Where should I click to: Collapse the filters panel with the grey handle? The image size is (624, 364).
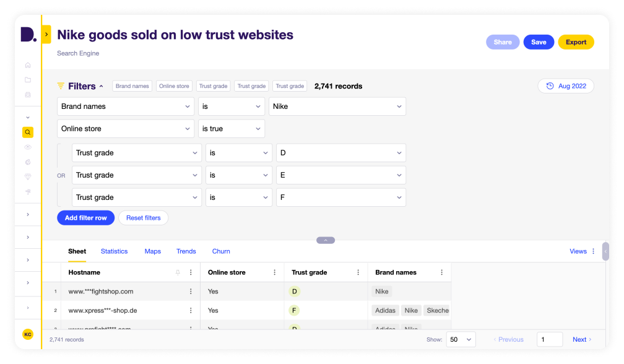point(326,240)
